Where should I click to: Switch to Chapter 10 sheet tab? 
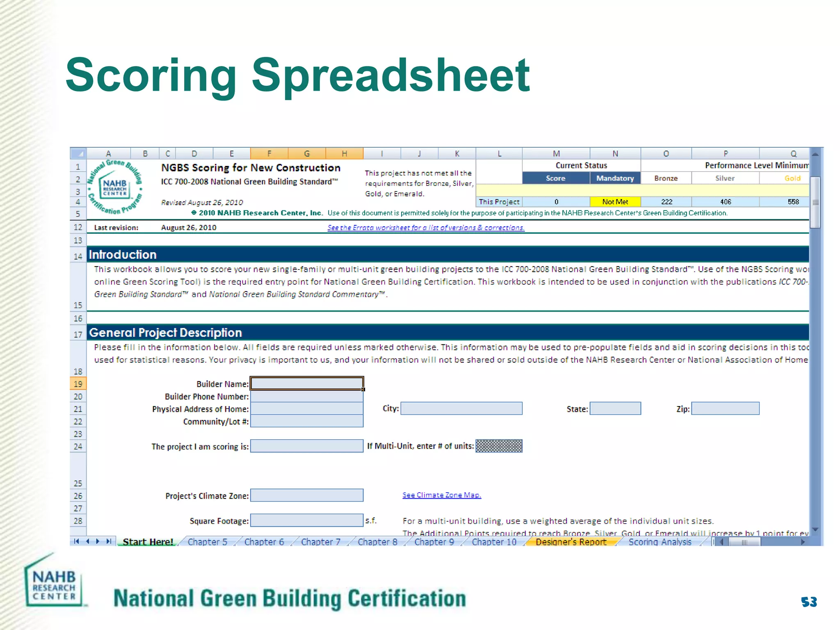coord(494,542)
